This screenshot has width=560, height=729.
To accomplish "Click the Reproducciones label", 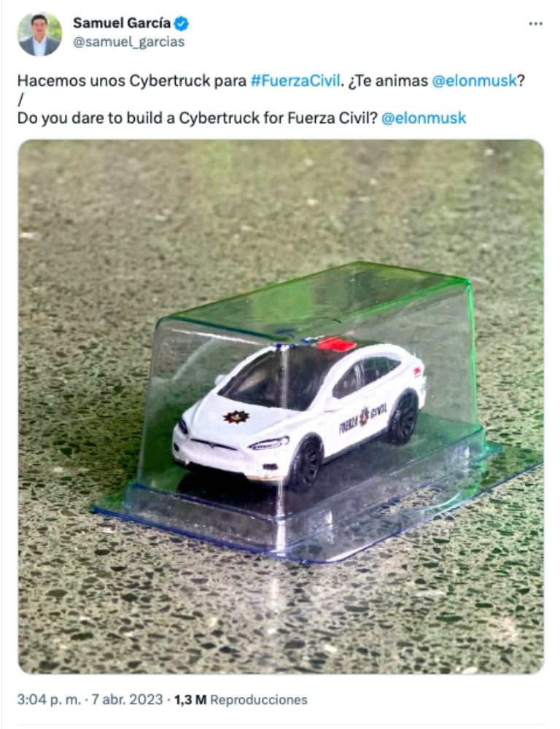I will tap(259, 700).
